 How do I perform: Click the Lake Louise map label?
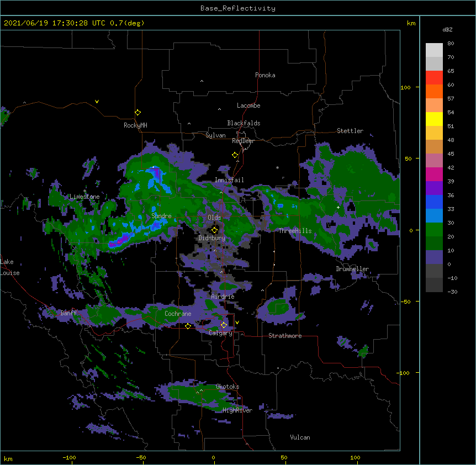pyautogui.click(x=10, y=267)
